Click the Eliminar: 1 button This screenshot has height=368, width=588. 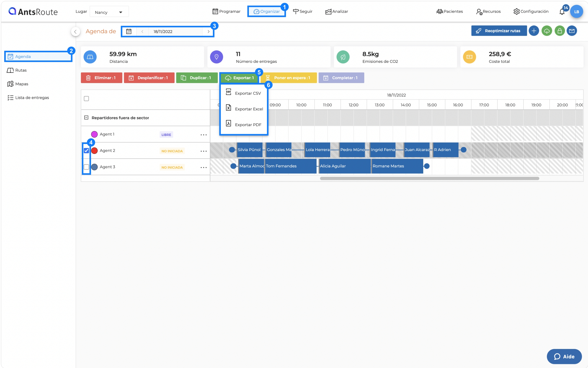pyautogui.click(x=101, y=78)
